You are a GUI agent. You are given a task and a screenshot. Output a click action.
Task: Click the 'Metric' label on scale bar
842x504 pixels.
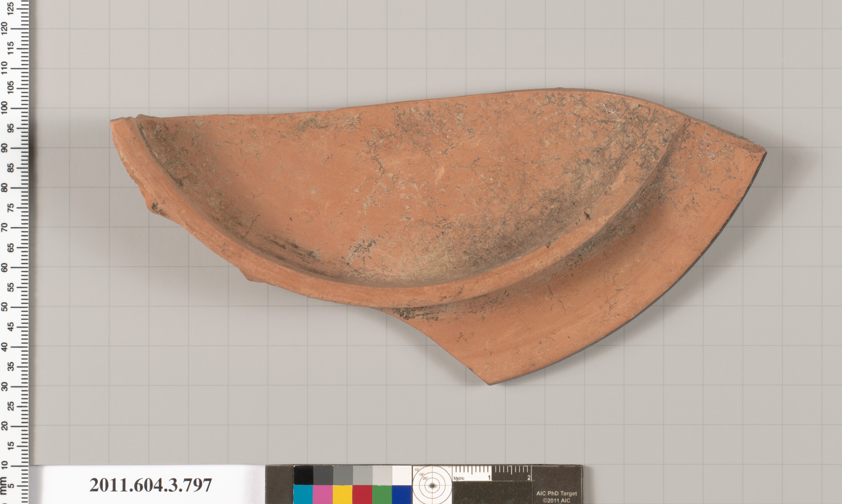(x=459, y=478)
